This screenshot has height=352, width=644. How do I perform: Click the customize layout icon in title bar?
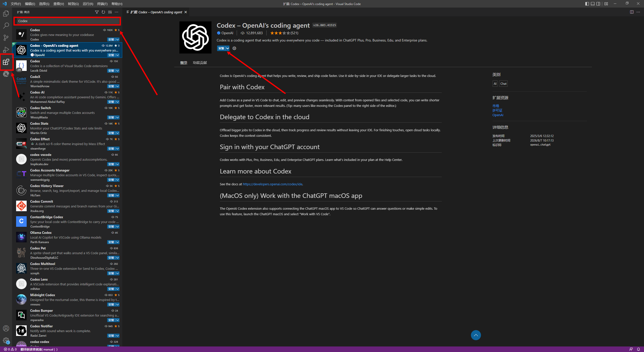(x=606, y=4)
